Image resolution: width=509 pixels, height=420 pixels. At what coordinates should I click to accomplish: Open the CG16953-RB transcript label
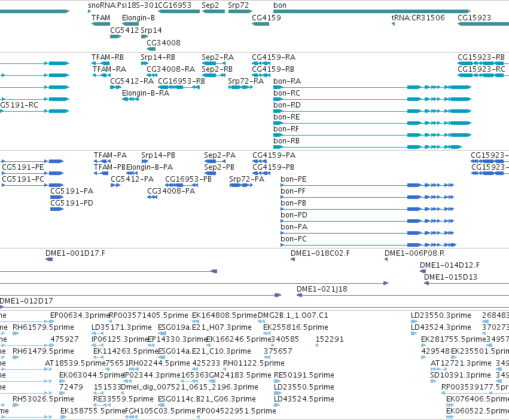181,81
